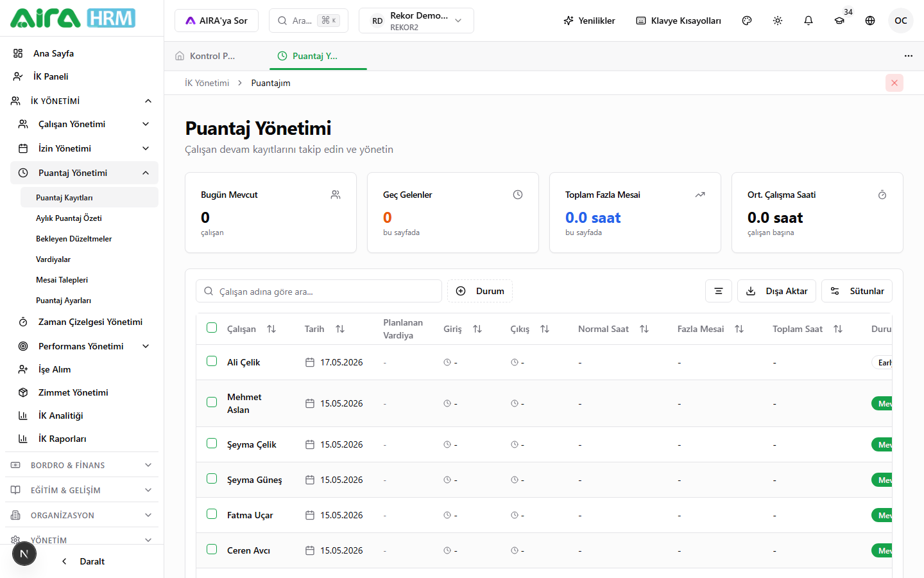Open Zaman Çizelgesi Yönetimi in sidebar
Screen dimensions: 924x578
click(84, 322)
